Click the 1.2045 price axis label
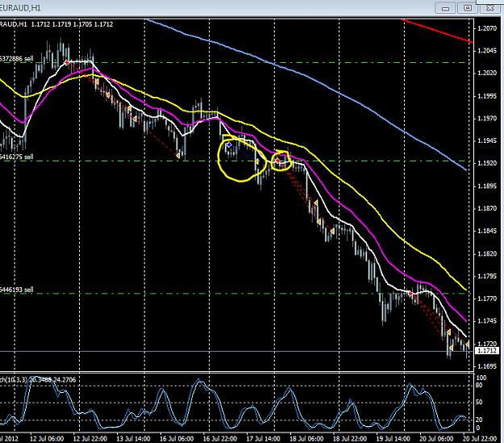Viewport: 504px width, 443px height. pos(487,51)
